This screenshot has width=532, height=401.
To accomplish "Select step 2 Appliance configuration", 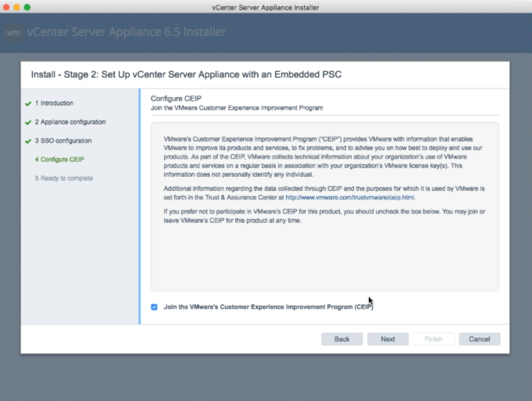I will (x=70, y=122).
